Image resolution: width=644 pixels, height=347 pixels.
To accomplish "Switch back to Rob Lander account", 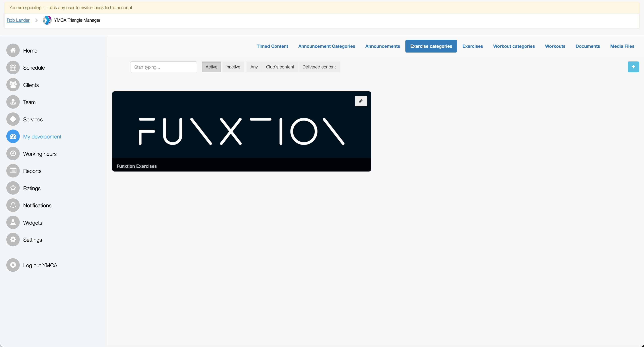I will pyautogui.click(x=18, y=20).
